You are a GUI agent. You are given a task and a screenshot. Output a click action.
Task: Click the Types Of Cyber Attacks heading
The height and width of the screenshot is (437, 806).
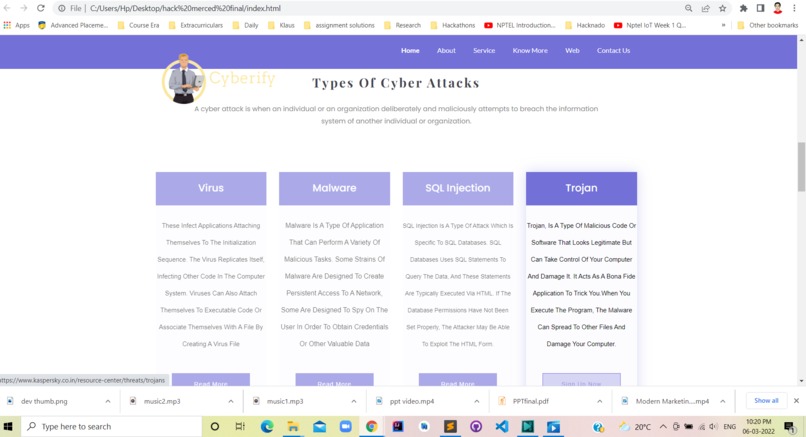tap(396, 83)
